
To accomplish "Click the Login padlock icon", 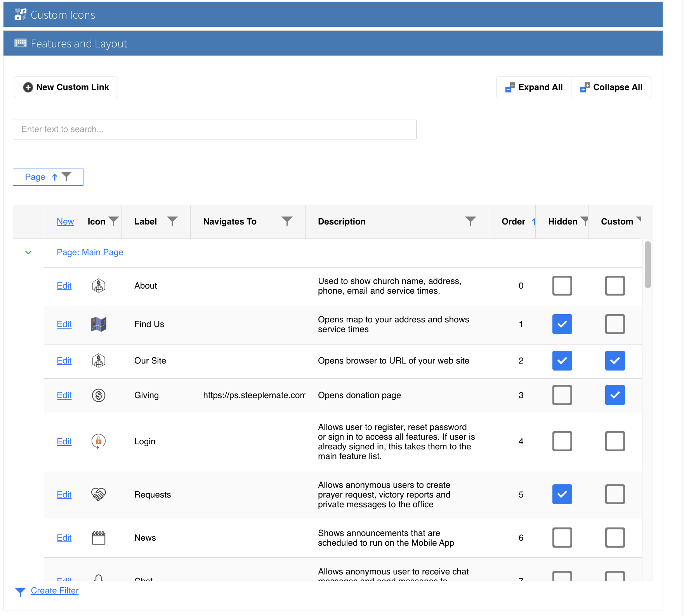I will point(99,441).
